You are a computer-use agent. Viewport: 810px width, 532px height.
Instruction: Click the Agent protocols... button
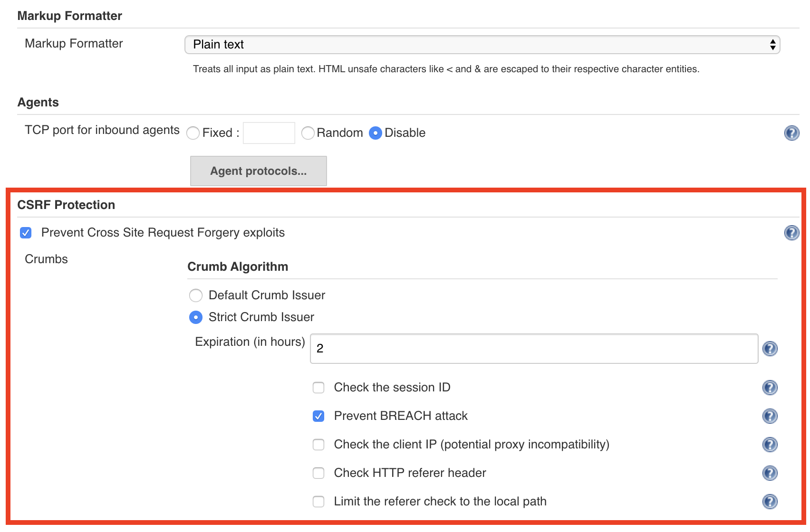pos(258,171)
